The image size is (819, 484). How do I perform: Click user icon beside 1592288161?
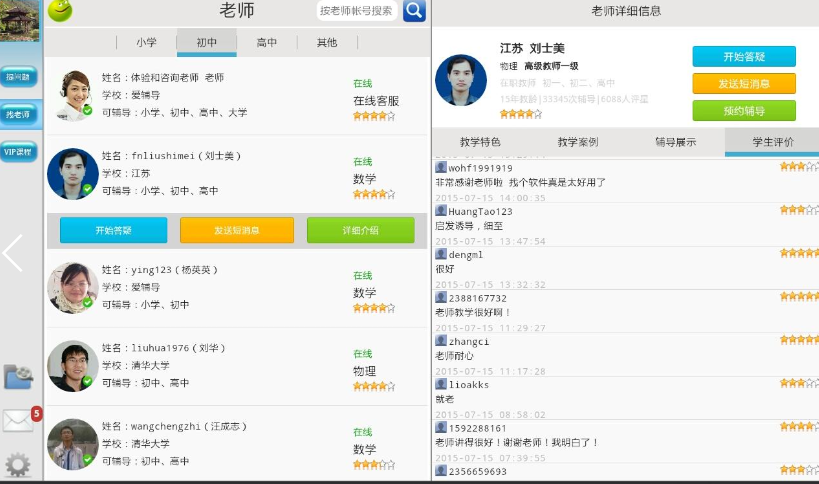(x=441, y=427)
